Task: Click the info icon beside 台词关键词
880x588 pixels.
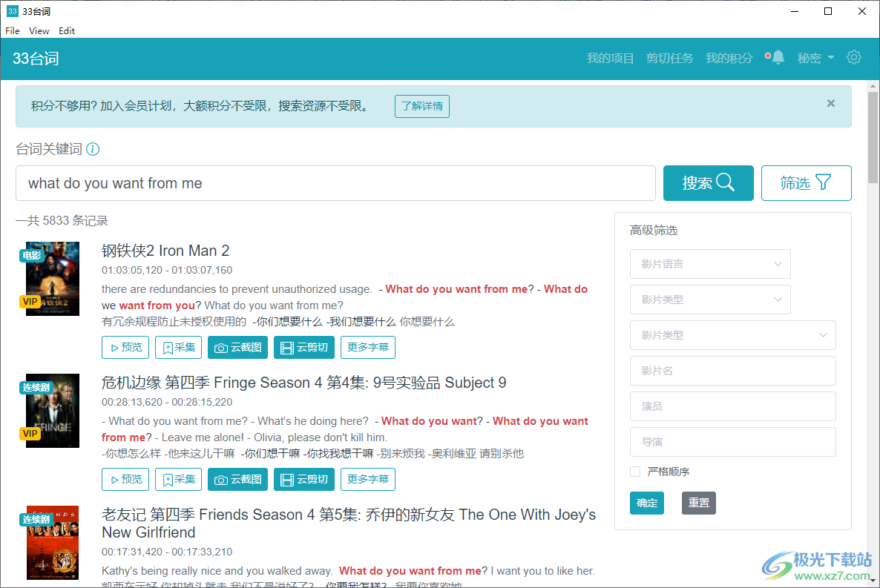Action: [93, 149]
